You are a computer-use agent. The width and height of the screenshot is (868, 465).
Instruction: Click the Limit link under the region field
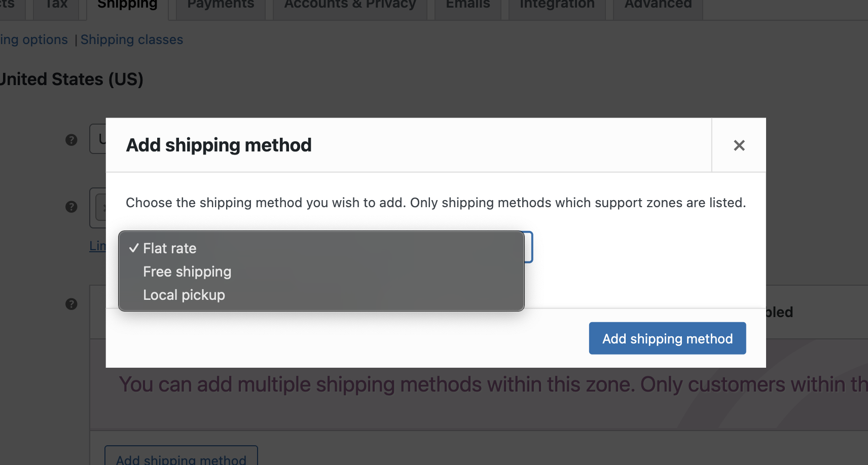click(x=98, y=246)
